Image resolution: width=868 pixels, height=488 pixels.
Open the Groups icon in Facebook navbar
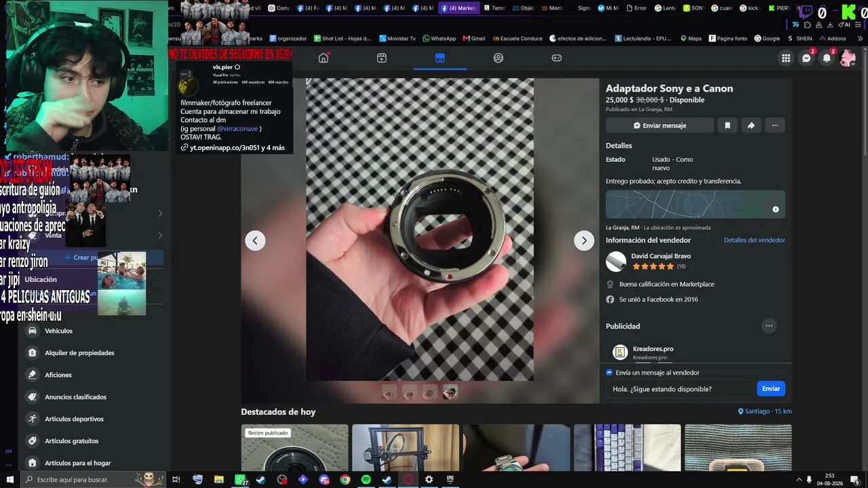(498, 58)
